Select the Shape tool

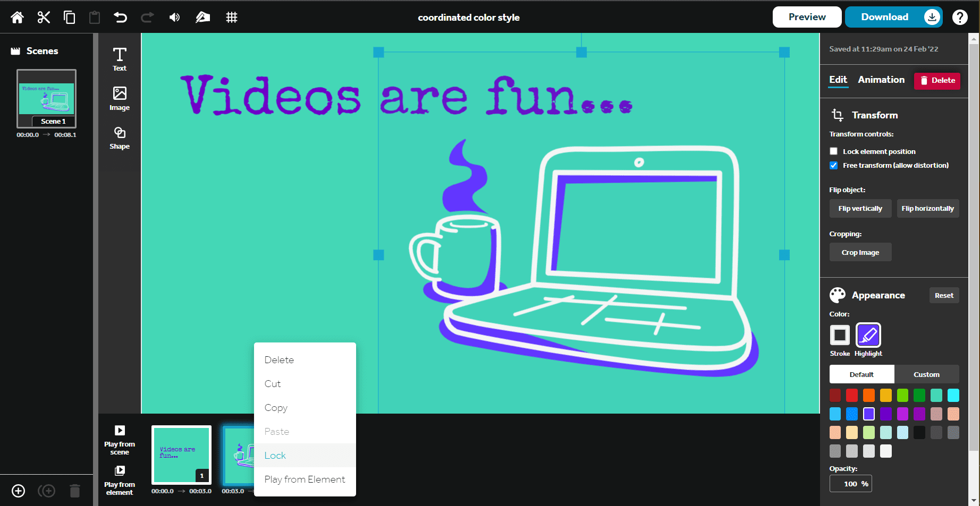click(x=120, y=138)
